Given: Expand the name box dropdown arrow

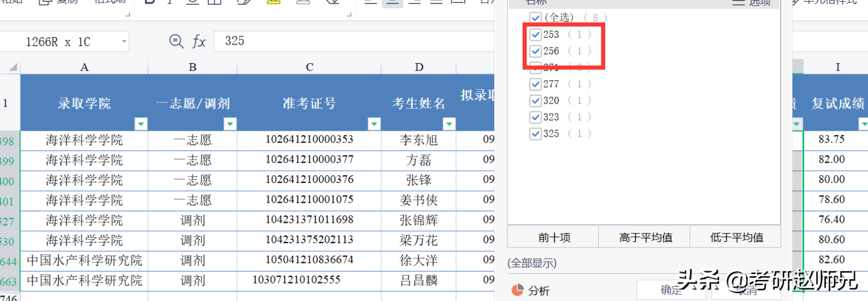Looking at the screenshot, I should [x=124, y=42].
